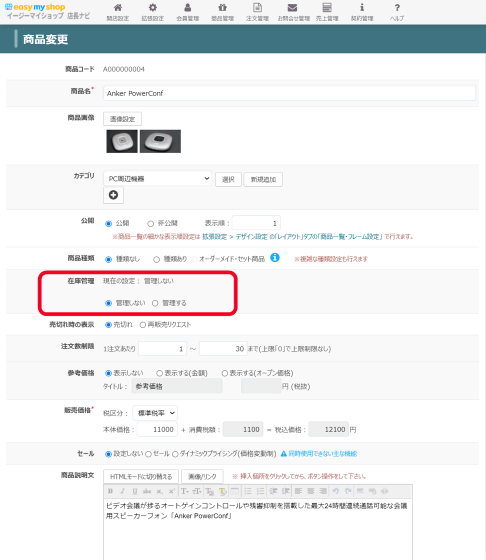Image resolution: width=486 pixels, height=560 pixels.
Task: Toggle underline in description editor toolbar
Action: (135, 491)
